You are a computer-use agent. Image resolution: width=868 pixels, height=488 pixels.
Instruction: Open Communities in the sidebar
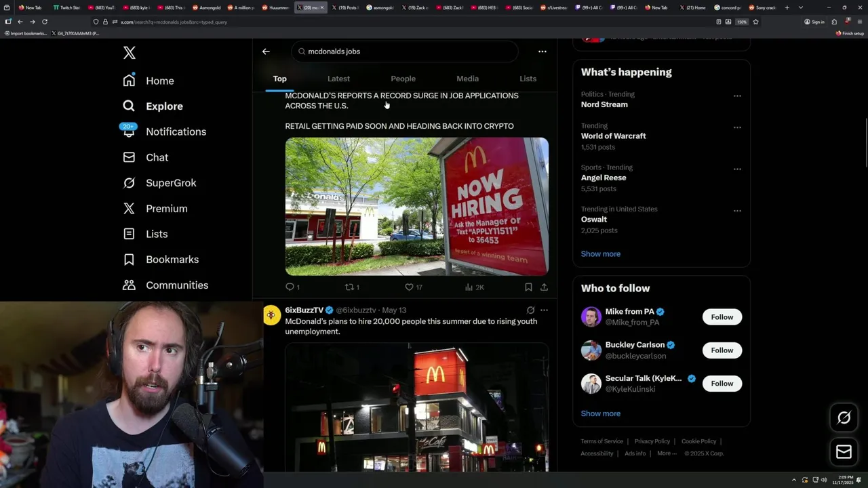[165, 285]
